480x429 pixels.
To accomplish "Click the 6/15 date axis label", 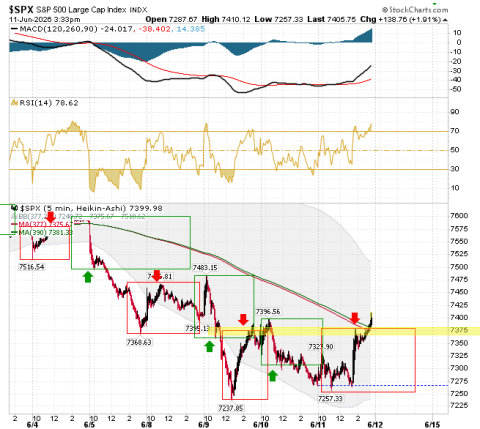I will 433,425.
